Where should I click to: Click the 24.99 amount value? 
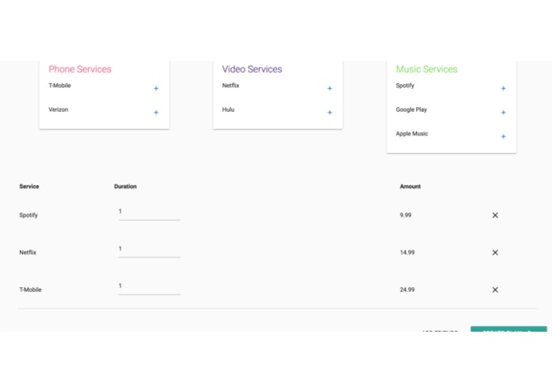point(407,290)
